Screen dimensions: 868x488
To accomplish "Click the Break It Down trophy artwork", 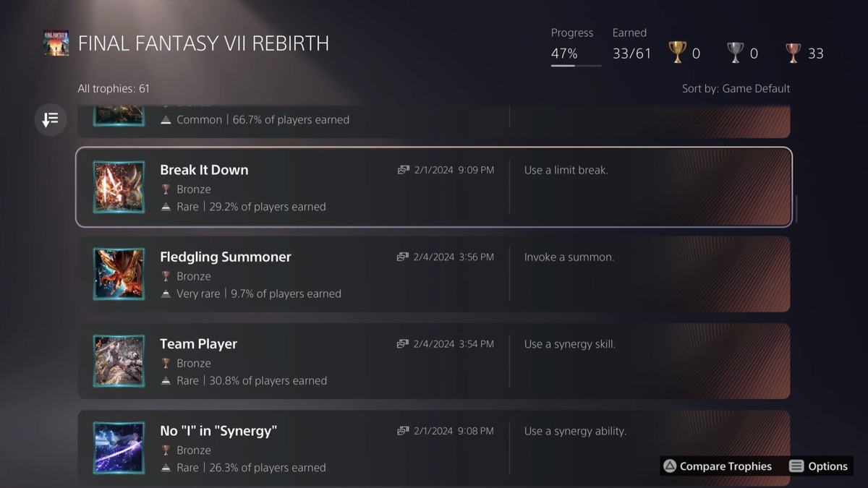I will (119, 187).
